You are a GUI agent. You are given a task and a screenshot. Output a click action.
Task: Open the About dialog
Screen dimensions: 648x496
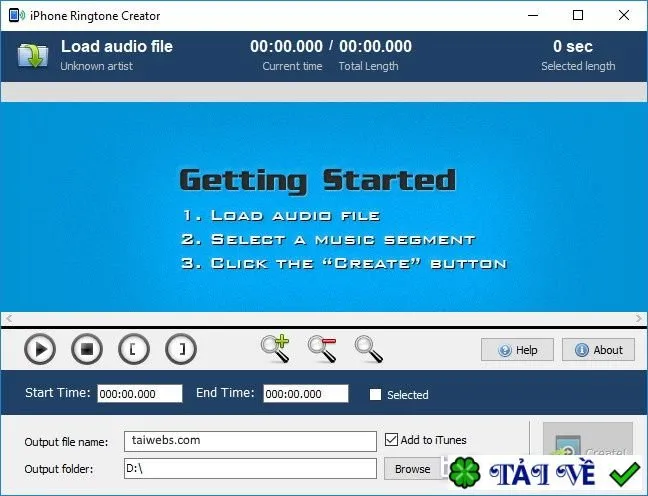point(598,350)
